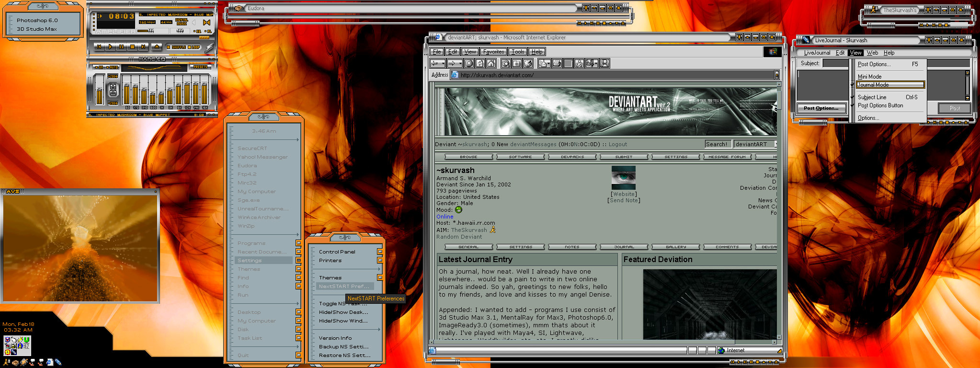This screenshot has height=368, width=980.
Task: Click Featured Deviation thumbnail image
Action: [709, 304]
